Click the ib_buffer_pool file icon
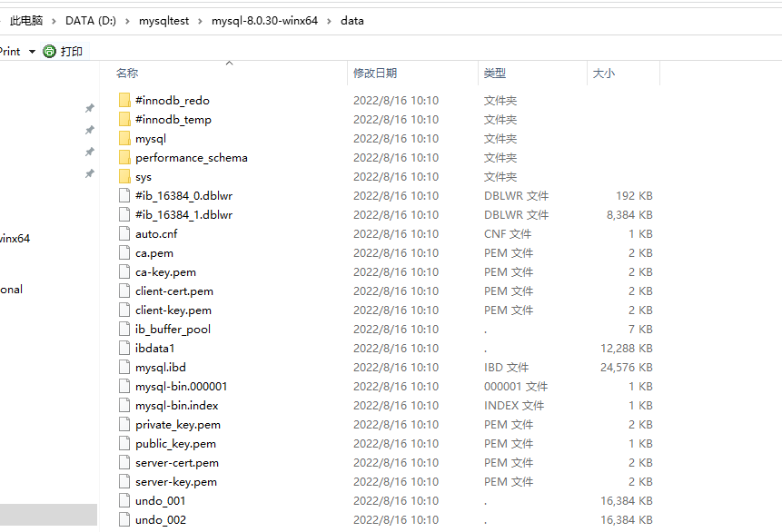The image size is (782, 532). 124,329
